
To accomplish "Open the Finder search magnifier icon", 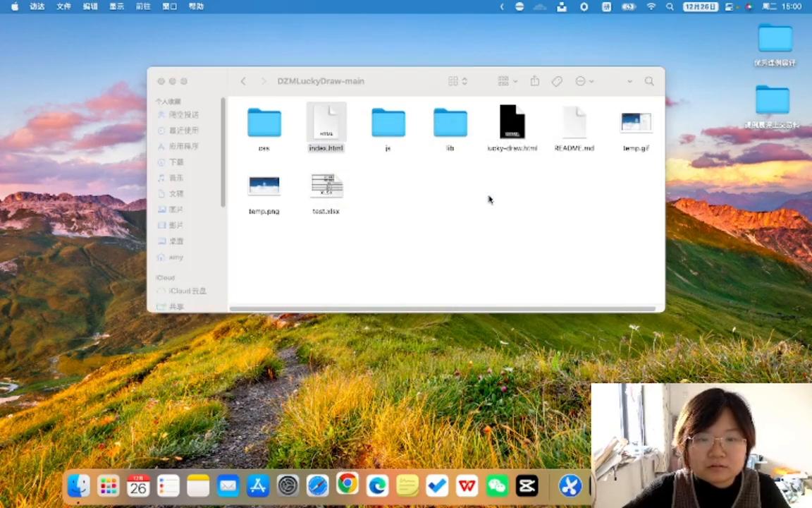I will (x=649, y=81).
